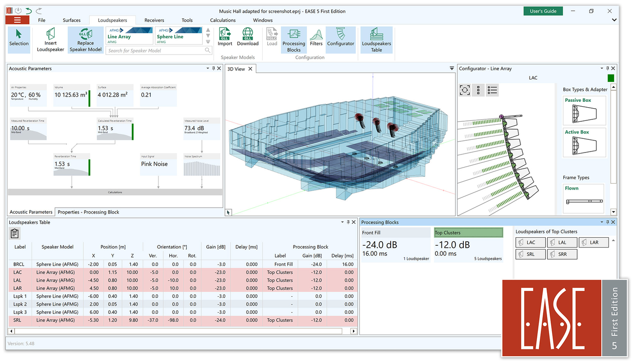Select the Selection tool
Viewport: 634px width, 364px height.
[19, 39]
